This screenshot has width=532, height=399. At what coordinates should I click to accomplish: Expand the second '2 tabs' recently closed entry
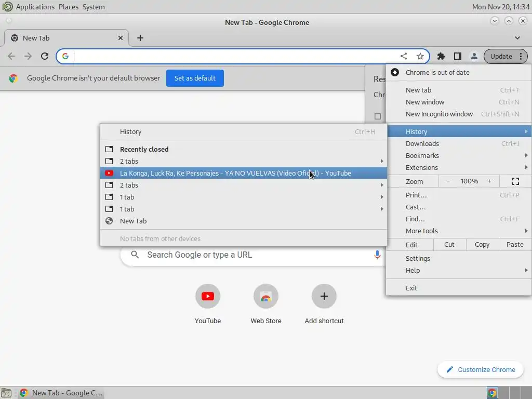point(244,185)
